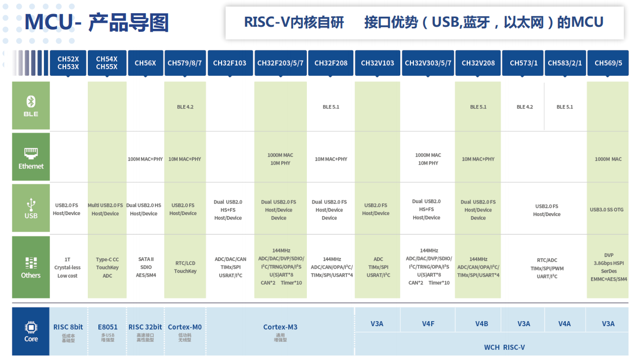
Task: Click 10M MAC+PHY in CH32V208 column
Action: pos(478,159)
